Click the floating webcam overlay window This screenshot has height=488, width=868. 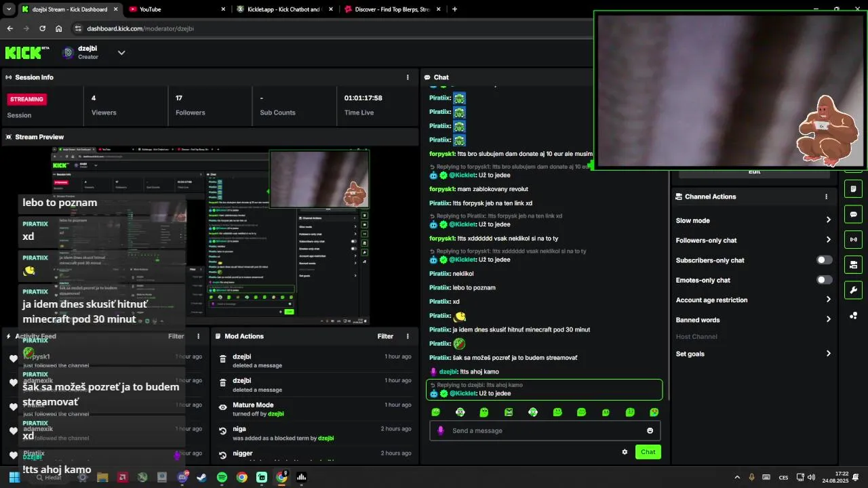(730, 90)
